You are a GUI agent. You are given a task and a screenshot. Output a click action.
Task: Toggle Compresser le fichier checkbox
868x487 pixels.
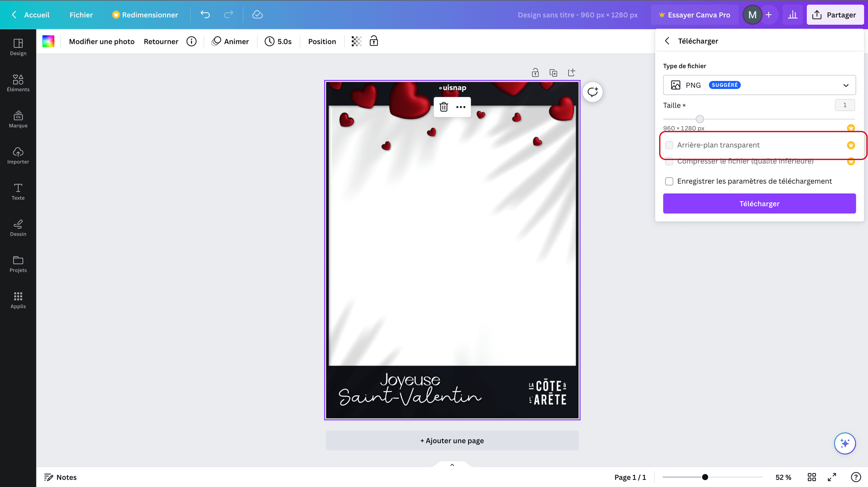[x=669, y=162]
